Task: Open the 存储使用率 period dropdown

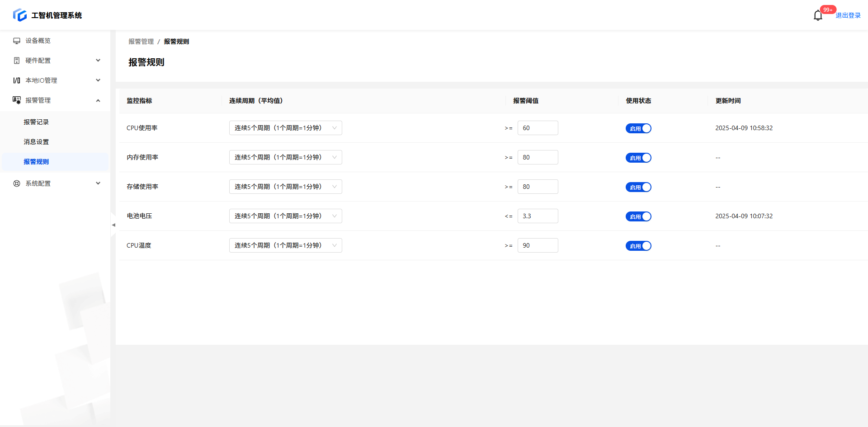Action: [x=285, y=187]
